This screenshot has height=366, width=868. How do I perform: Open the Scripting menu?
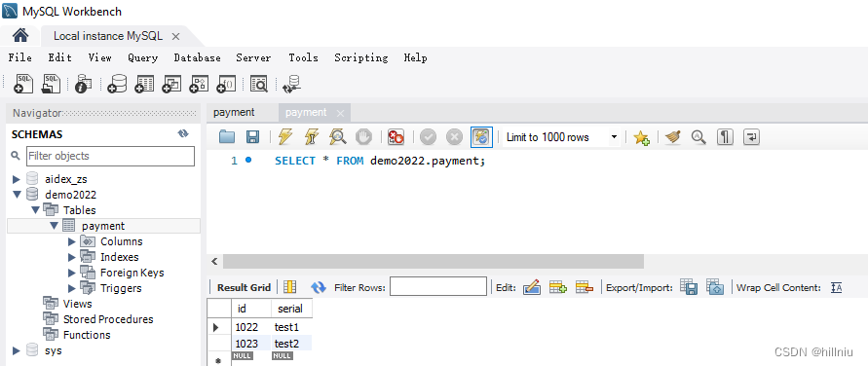click(360, 57)
